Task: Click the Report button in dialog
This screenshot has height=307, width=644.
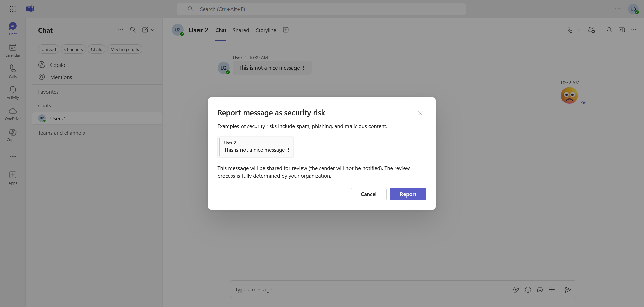Action: coord(408,194)
